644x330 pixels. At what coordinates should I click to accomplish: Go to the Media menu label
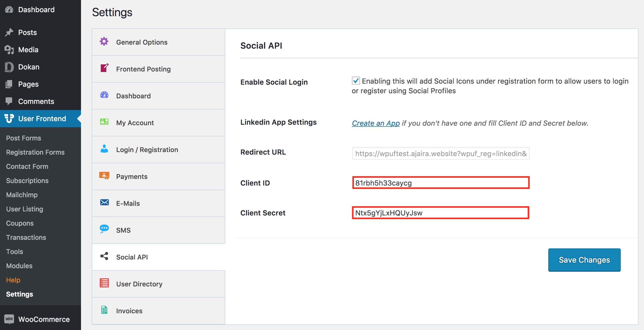[x=28, y=50]
